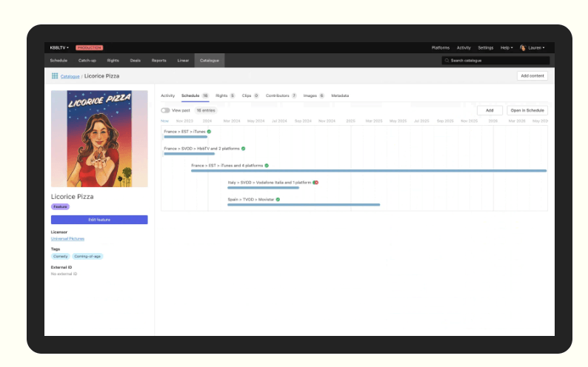588x367 pixels.
Task: Click the 16 entries count label
Action: pyautogui.click(x=206, y=110)
